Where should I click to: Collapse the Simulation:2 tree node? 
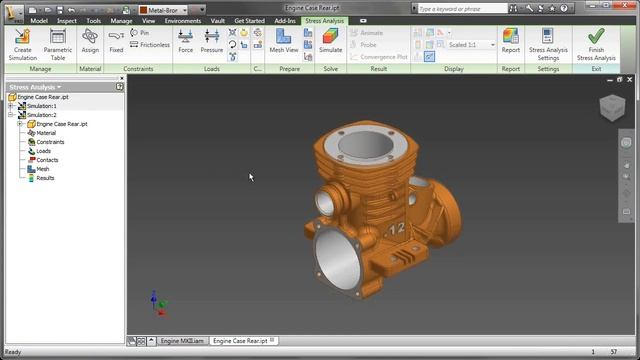11,115
